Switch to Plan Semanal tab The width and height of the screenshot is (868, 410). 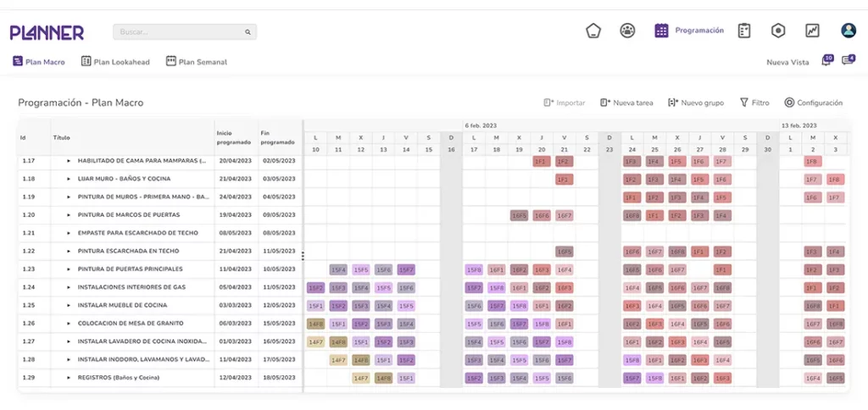(197, 62)
